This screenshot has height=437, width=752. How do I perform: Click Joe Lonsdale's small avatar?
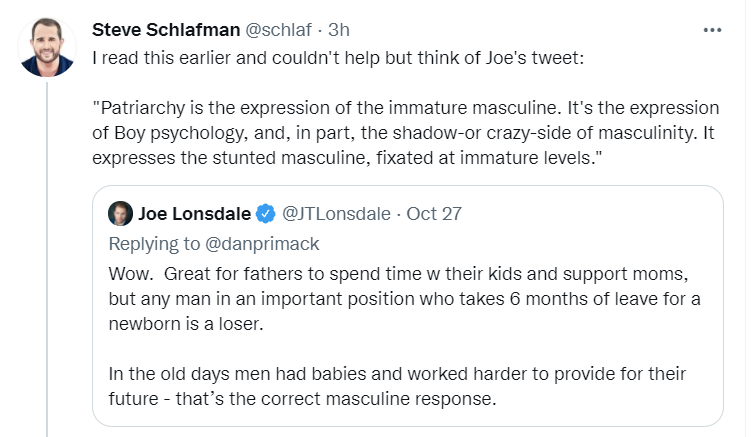click(122, 214)
